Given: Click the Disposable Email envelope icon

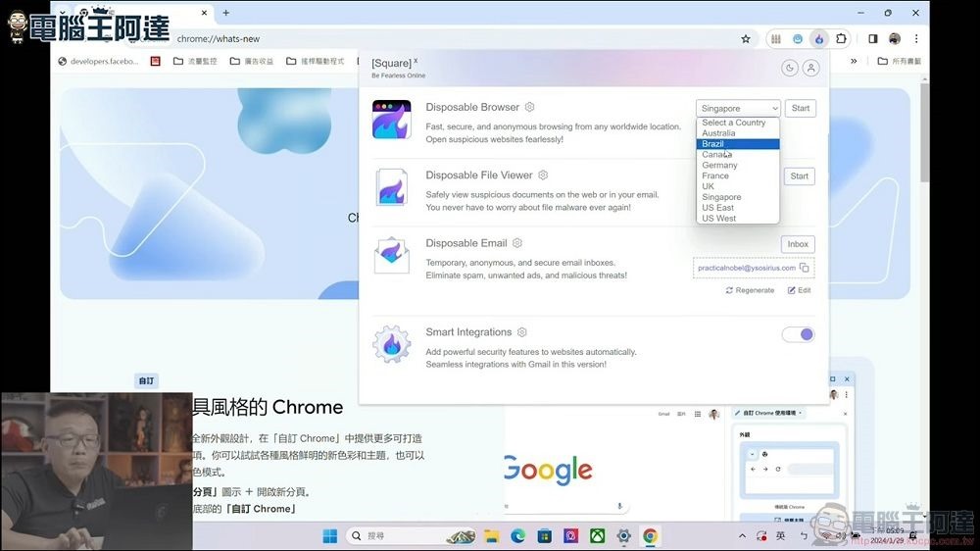Looking at the screenshot, I should (x=392, y=255).
